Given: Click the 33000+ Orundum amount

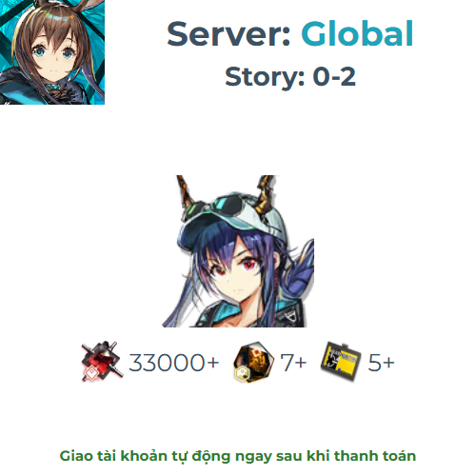Looking at the screenshot, I should tap(174, 363).
